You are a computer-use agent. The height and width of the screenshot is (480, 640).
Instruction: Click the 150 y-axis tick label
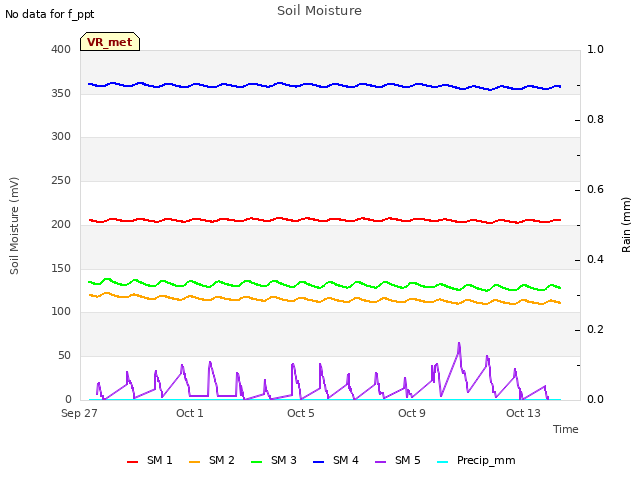(61, 269)
